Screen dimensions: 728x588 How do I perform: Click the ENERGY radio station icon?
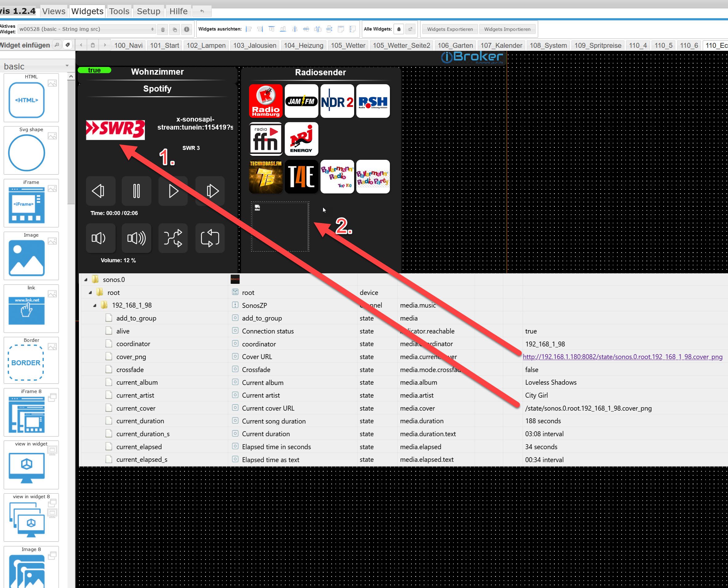point(301,139)
